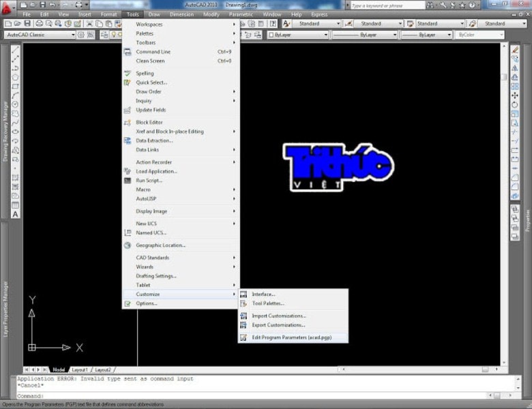Viewport: 532px width, 409px height.
Task: Open the Properties side palette tab
Action: click(528, 220)
